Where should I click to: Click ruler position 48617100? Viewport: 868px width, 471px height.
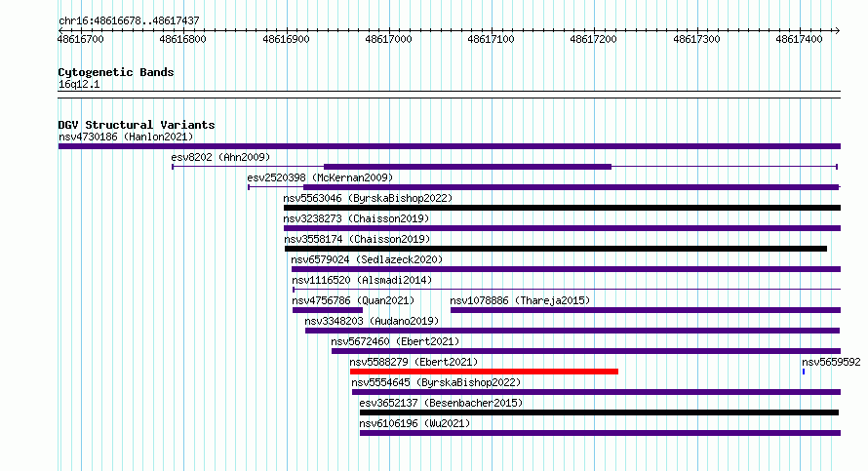[x=491, y=39]
